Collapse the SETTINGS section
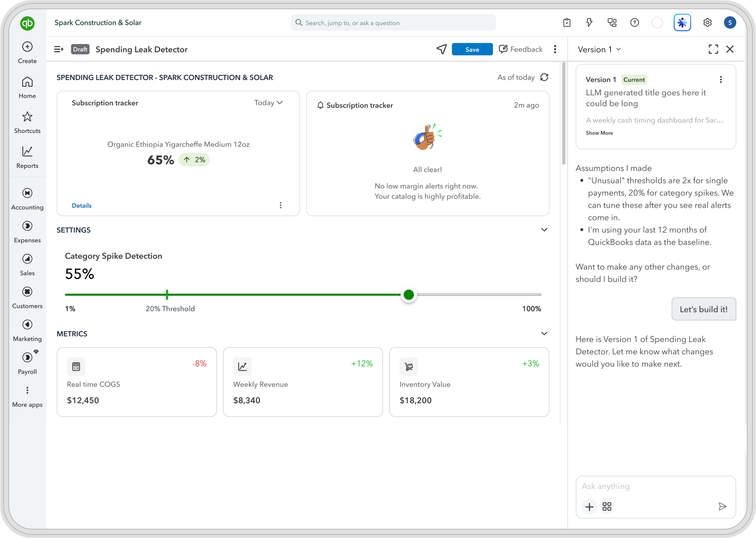The image size is (756, 538). 544,230
